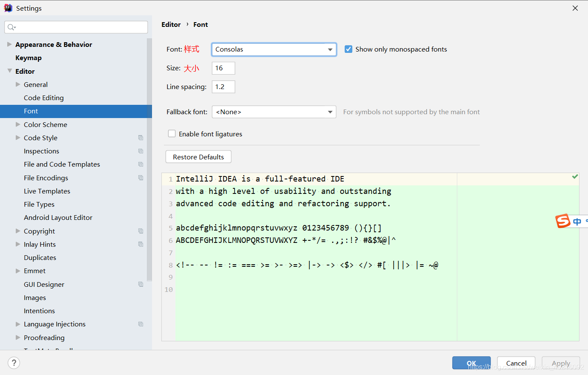This screenshot has width=588, height=375.
Task: Uncheck Show only monospaced fonts
Action: coord(348,49)
